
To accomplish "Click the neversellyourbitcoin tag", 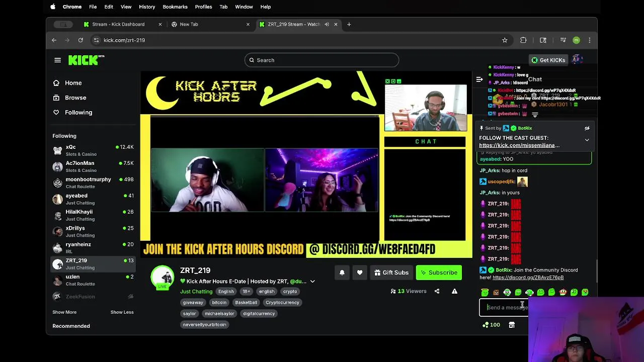I will (204, 325).
